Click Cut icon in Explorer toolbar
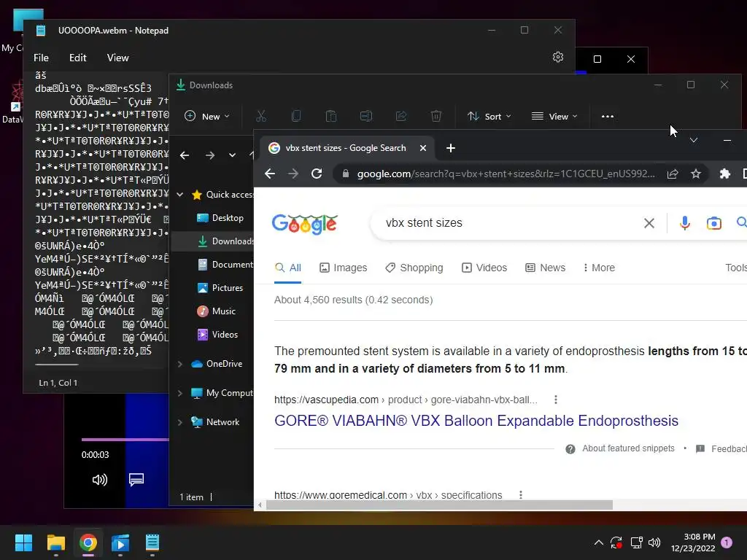Image resolution: width=747 pixels, height=560 pixels. pos(261,116)
